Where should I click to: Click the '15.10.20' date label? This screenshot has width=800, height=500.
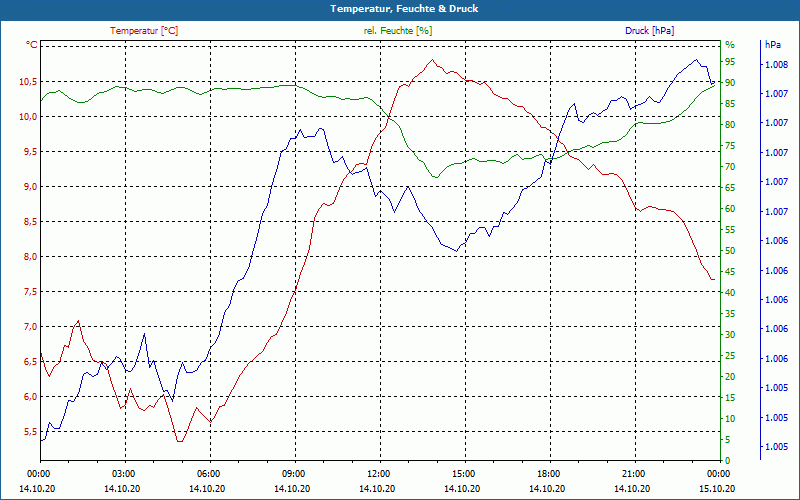(x=717, y=489)
